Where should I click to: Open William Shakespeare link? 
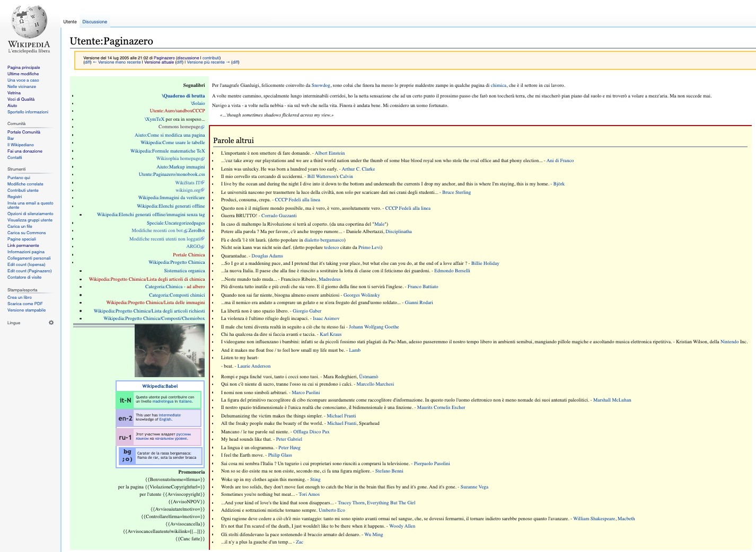click(594, 519)
